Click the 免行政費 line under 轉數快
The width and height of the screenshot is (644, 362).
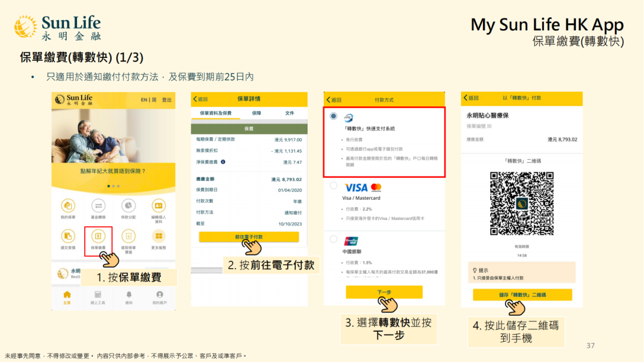pos(354,140)
